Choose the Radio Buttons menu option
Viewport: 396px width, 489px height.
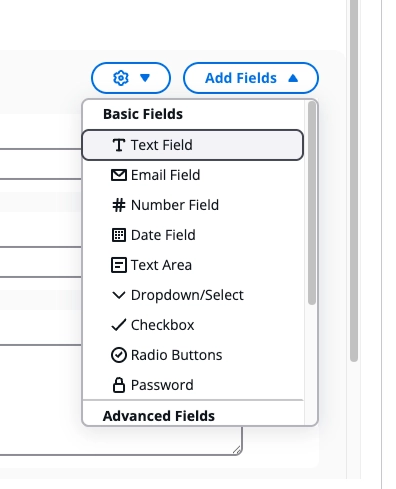click(x=193, y=355)
